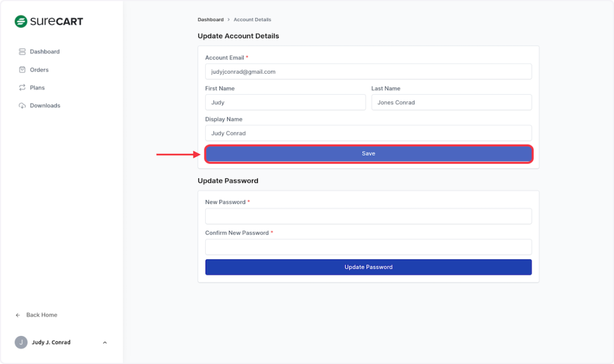Image resolution: width=614 pixels, height=364 pixels.
Task: Expand the Judy J. Conrad user menu chevron
Action: tap(105, 342)
